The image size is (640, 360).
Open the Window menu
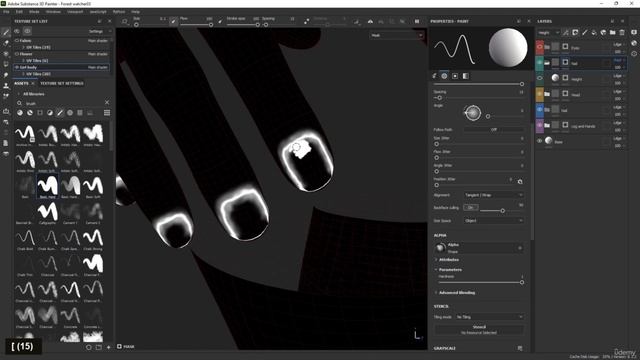pyautogui.click(x=53, y=12)
